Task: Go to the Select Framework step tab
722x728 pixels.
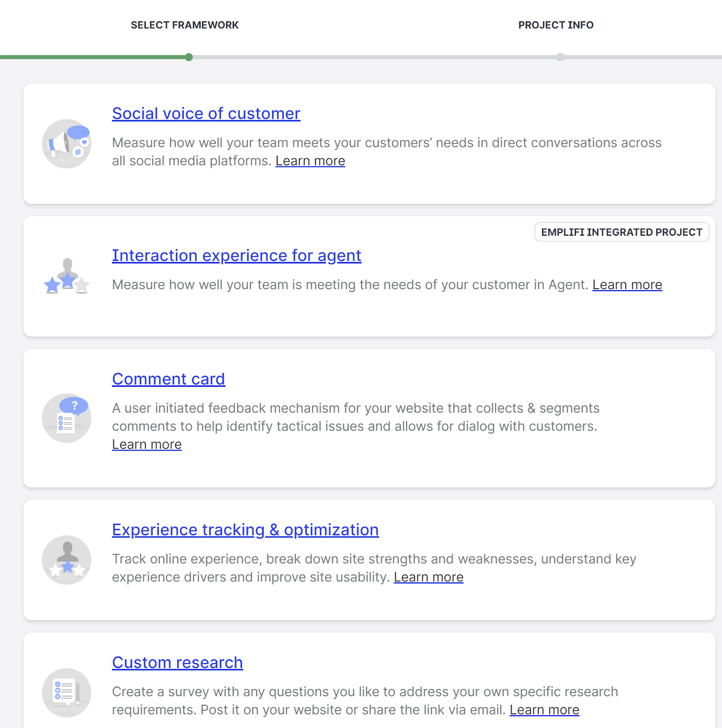Action: pyautogui.click(x=185, y=25)
